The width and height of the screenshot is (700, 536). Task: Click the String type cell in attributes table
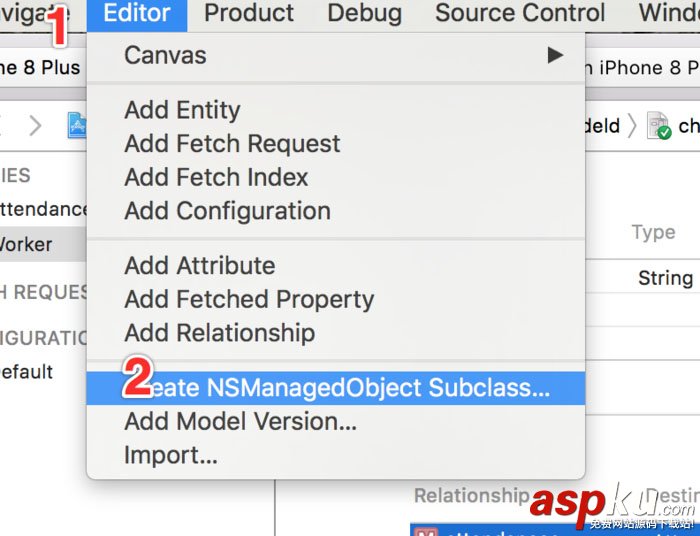tap(665, 278)
